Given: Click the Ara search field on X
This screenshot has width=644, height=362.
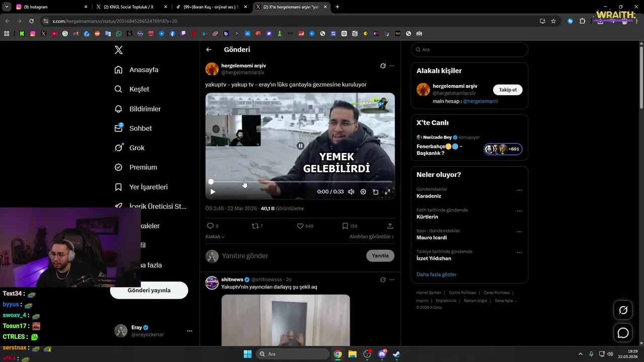Looking at the screenshot, I should [x=469, y=50].
